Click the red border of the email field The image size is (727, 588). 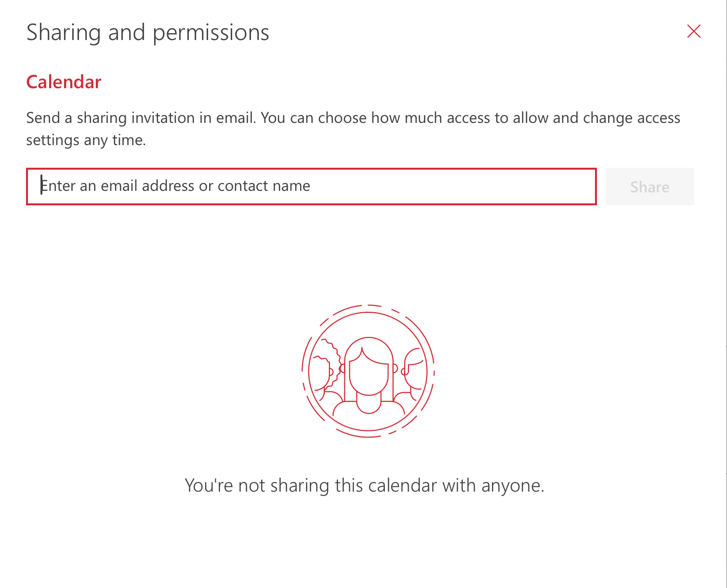tap(311, 170)
